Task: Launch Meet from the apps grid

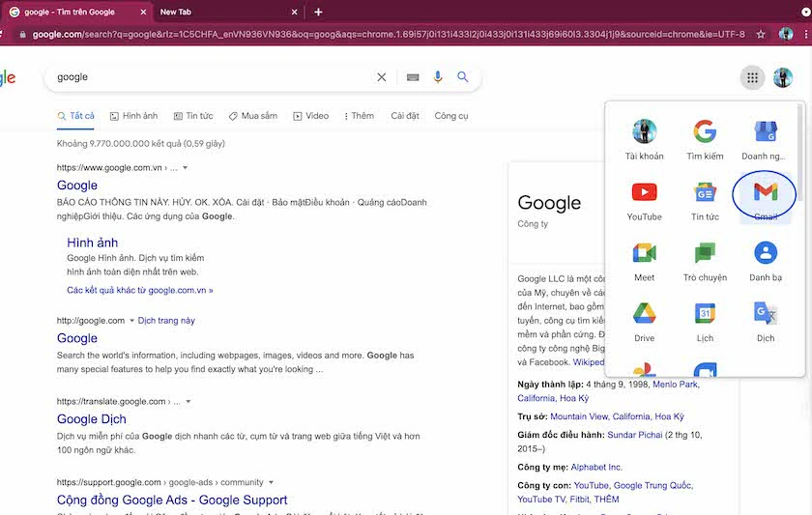Action: (x=644, y=262)
